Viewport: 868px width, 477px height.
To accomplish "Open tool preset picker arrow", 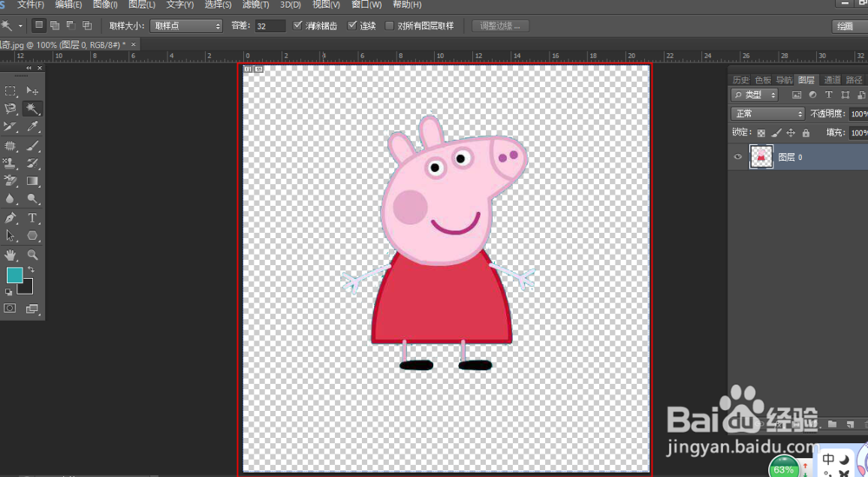I will pyautogui.click(x=21, y=25).
